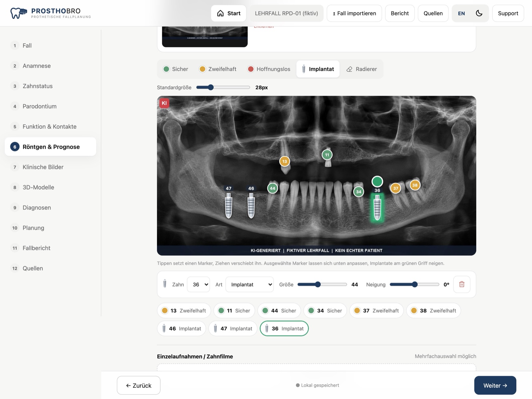Click the green tilt handle of implant 36
Screen dimensions: 532x399
tap(377, 182)
